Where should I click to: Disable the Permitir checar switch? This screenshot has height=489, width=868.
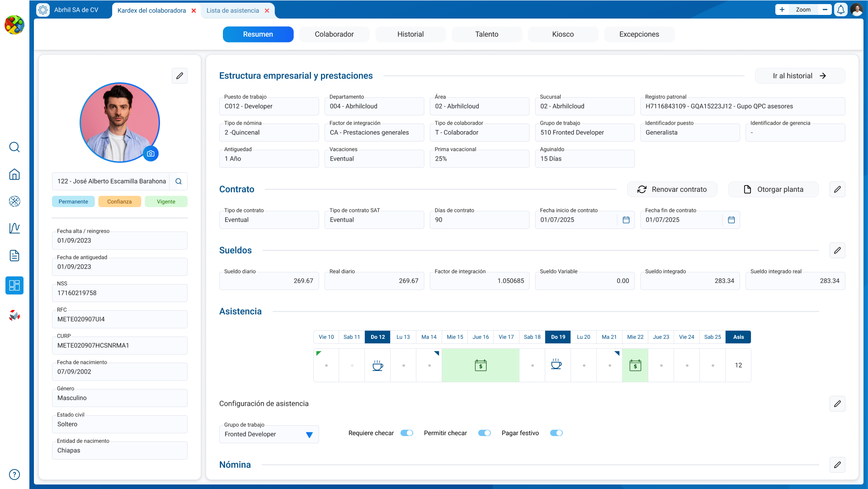(484, 433)
